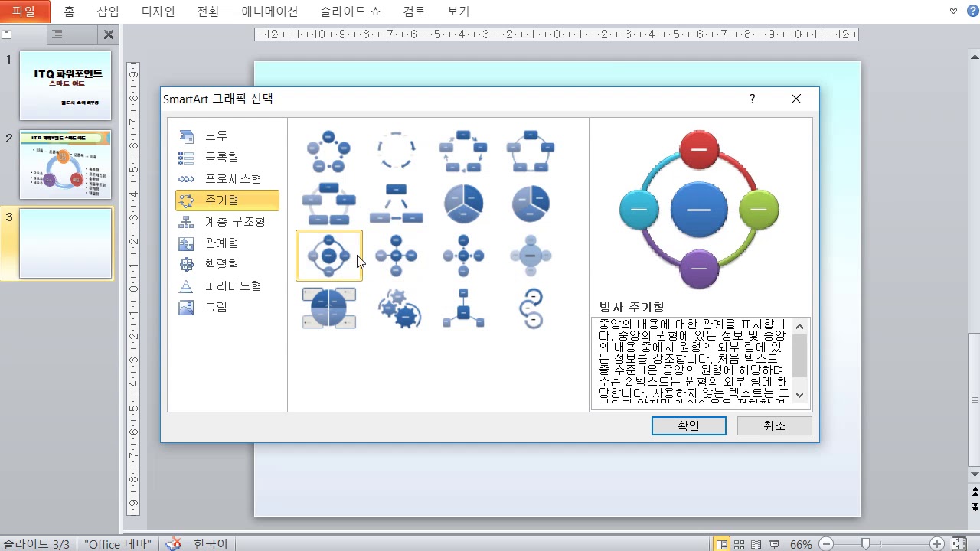Viewport: 980px width, 551px height.
Task: Select the 목록형 category
Action: pyautogui.click(x=227, y=158)
